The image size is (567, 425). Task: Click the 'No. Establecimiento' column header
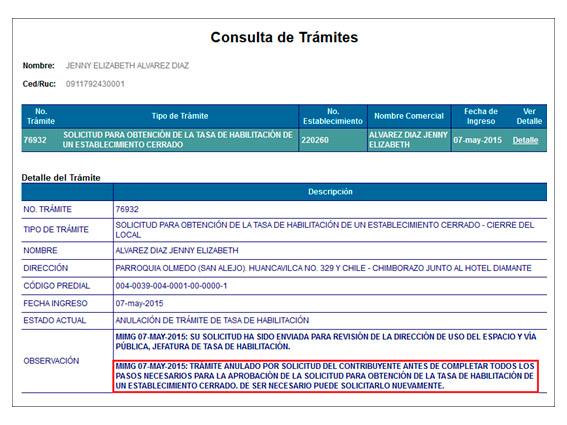coord(333,116)
